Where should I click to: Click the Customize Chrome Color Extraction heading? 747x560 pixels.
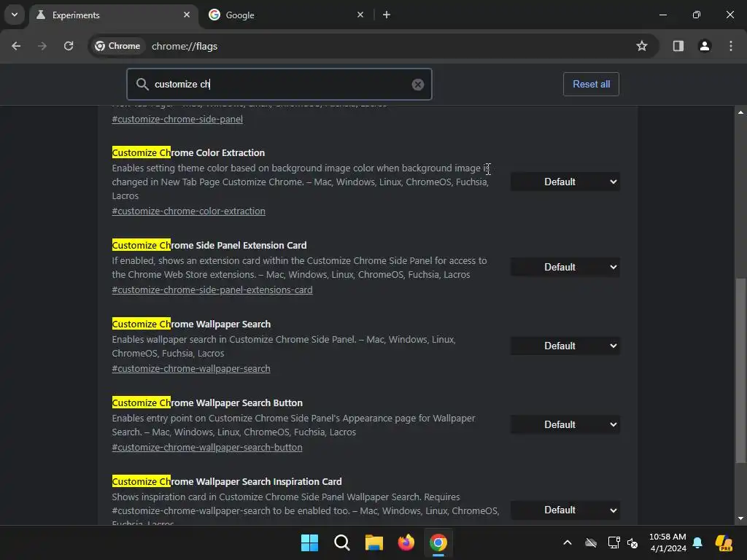pos(188,153)
